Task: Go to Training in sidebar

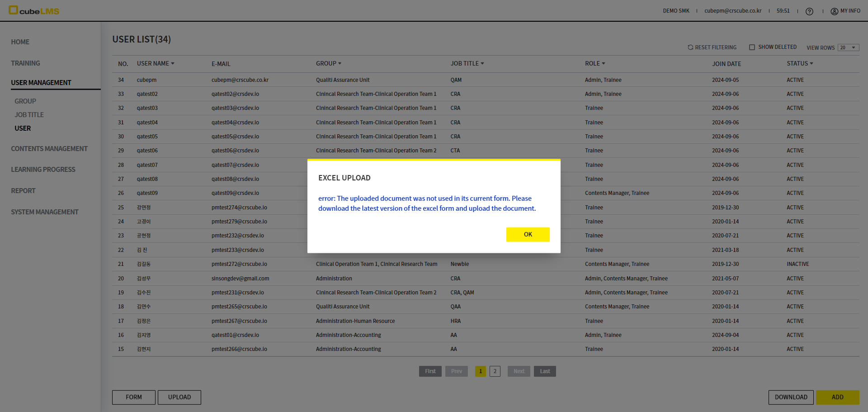Action: coord(25,63)
